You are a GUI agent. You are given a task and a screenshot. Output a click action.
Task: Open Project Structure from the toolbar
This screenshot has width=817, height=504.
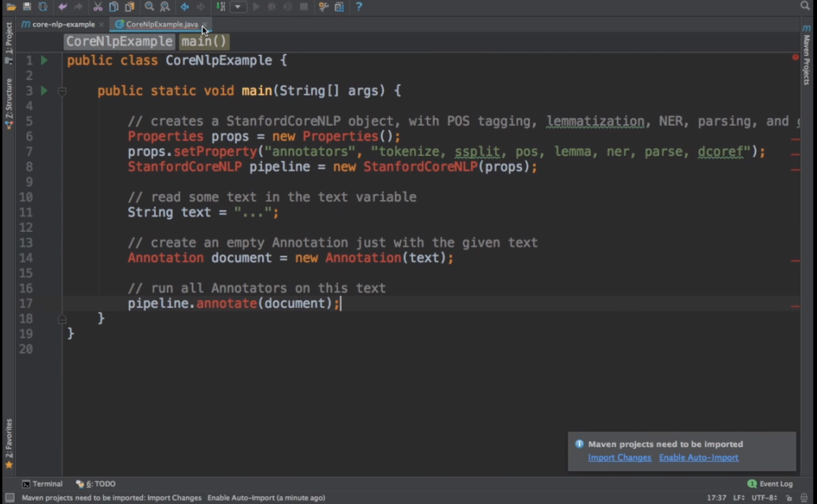pyautogui.click(x=339, y=7)
